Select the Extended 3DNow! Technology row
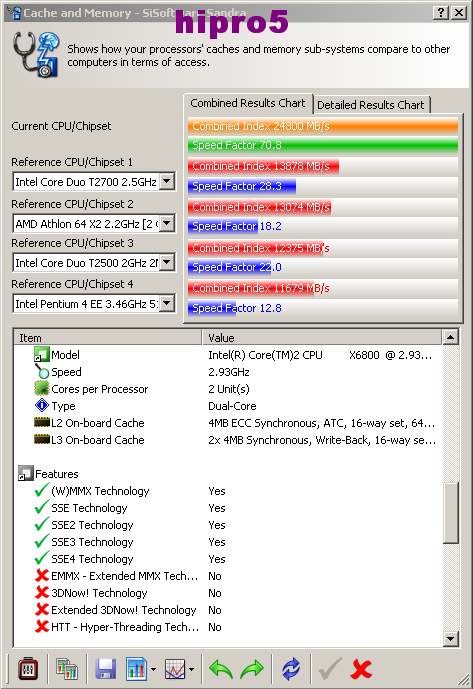Image resolution: width=473 pixels, height=689 pixels. [x=228, y=610]
